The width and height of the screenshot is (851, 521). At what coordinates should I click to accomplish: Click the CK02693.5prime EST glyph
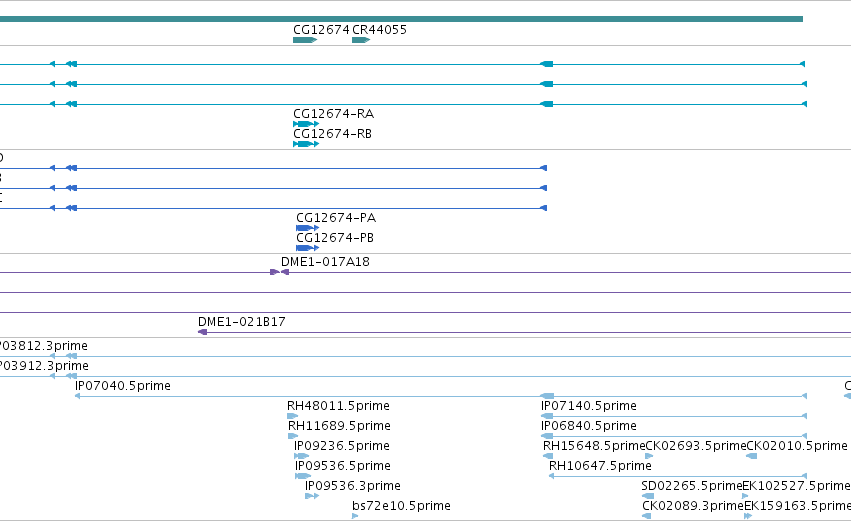coord(649,456)
